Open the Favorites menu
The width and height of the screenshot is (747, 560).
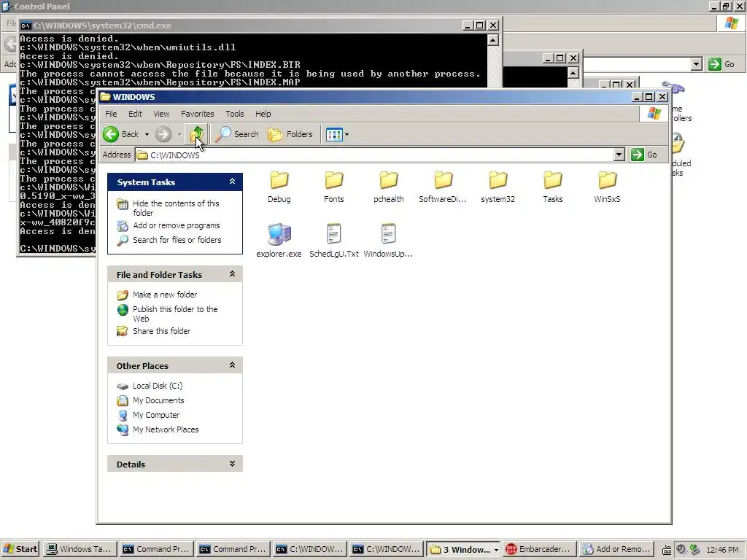(197, 114)
